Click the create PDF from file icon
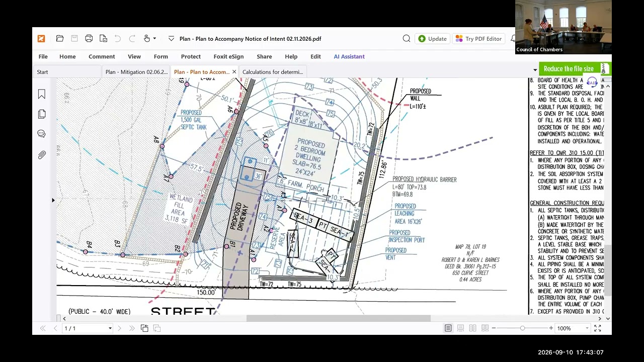Screen dimensions: 644x362 [103, 39]
